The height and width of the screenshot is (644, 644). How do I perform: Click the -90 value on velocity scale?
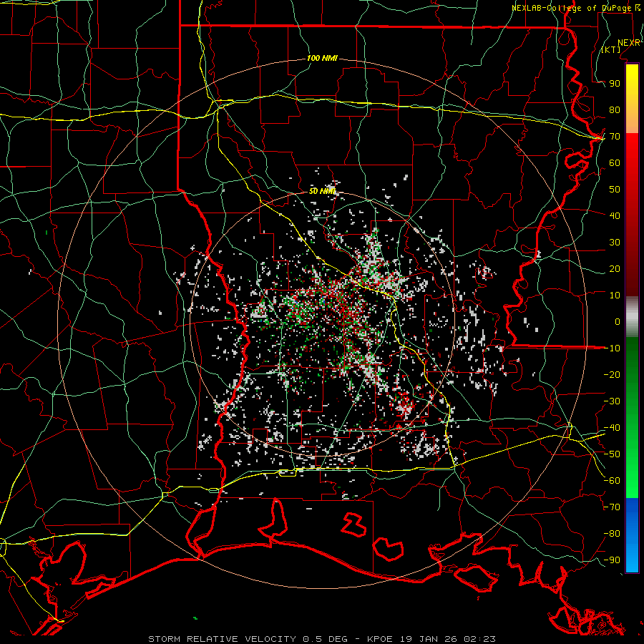[x=612, y=560]
